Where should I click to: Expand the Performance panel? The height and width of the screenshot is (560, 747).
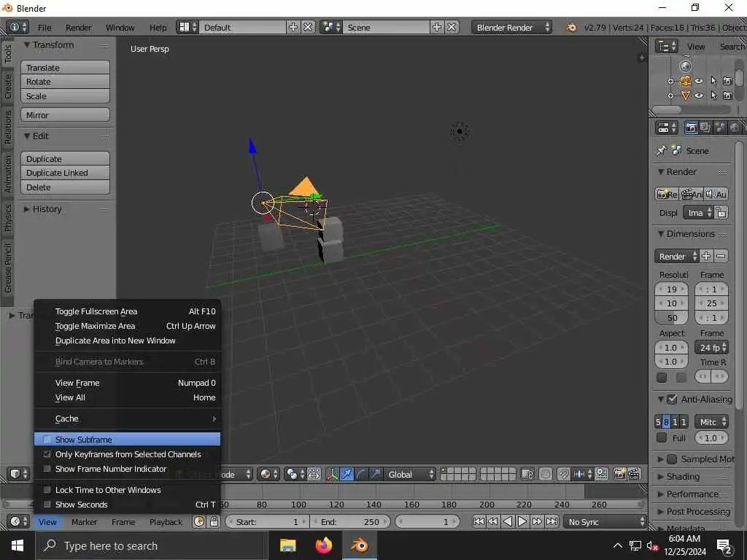point(692,494)
